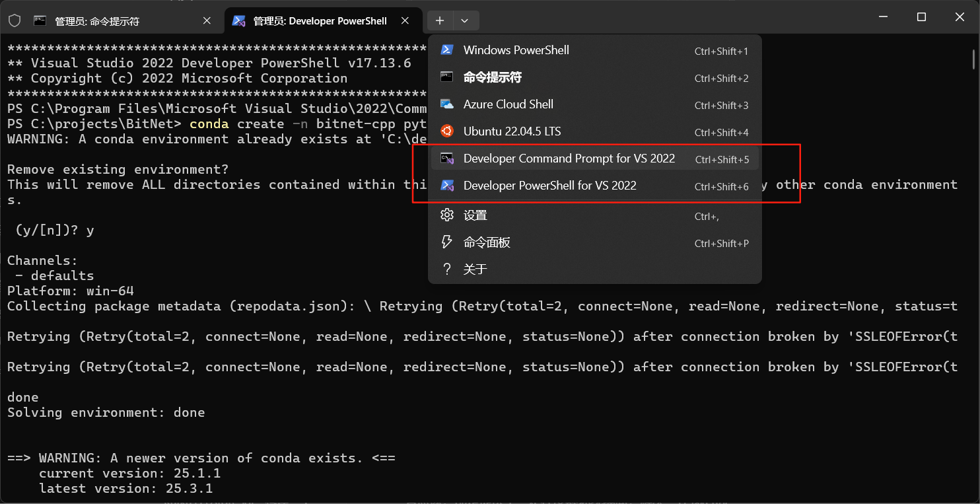Click the 'Remove existing environment?' line

(118, 170)
